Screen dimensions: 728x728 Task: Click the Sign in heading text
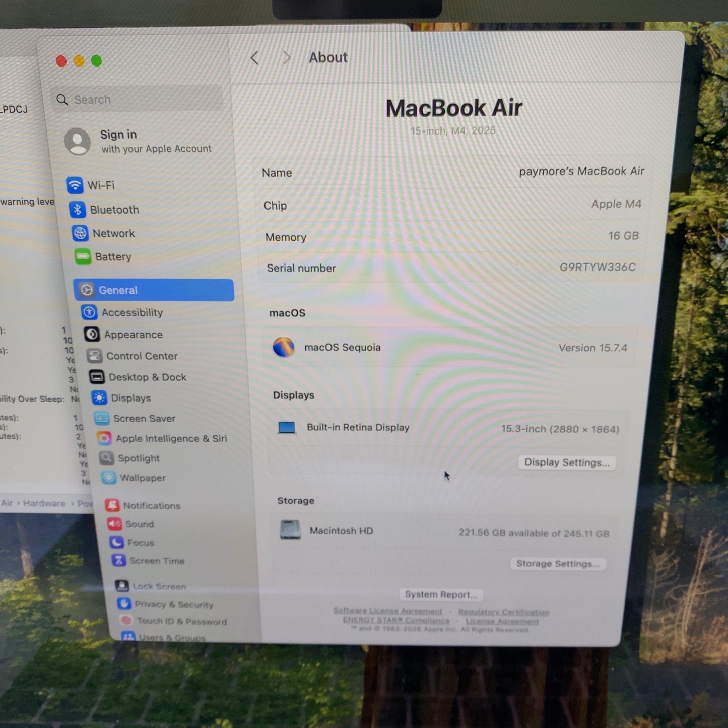(x=118, y=135)
